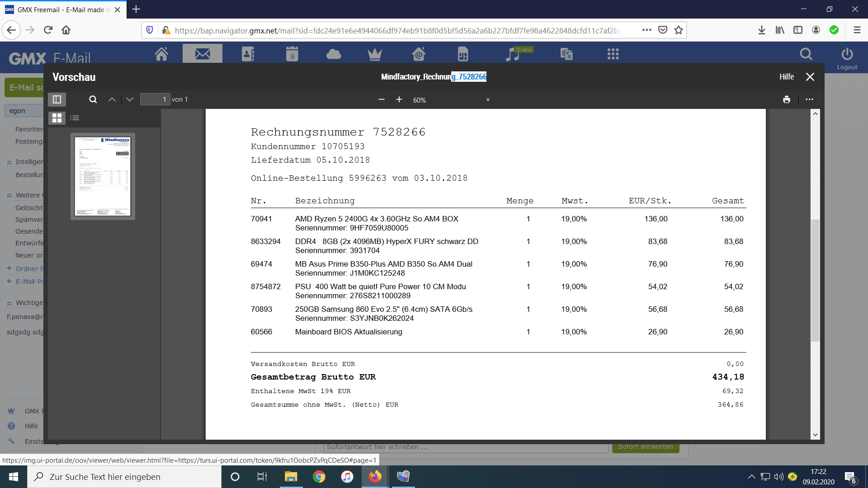Print the invoice via printer icon

[x=787, y=99]
